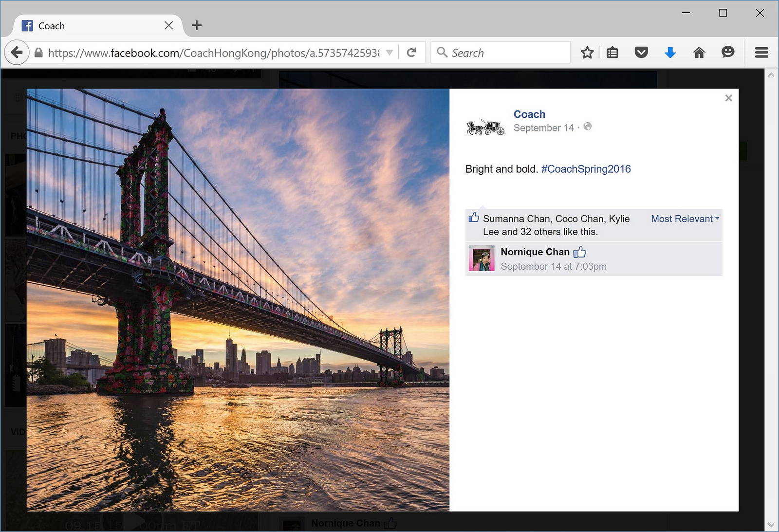
Task: Click inside the browser Search field
Action: point(506,53)
